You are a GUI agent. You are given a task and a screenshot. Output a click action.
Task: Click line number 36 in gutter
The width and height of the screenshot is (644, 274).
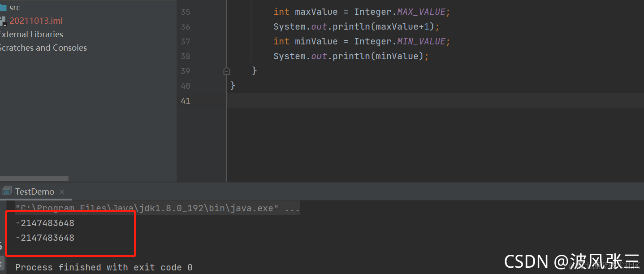pyautogui.click(x=186, y=27)
